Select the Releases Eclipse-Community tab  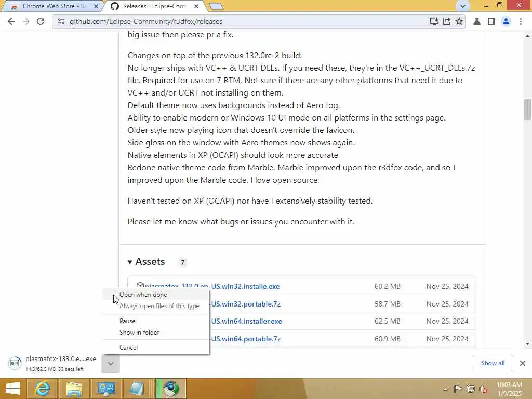pos(154,6)
